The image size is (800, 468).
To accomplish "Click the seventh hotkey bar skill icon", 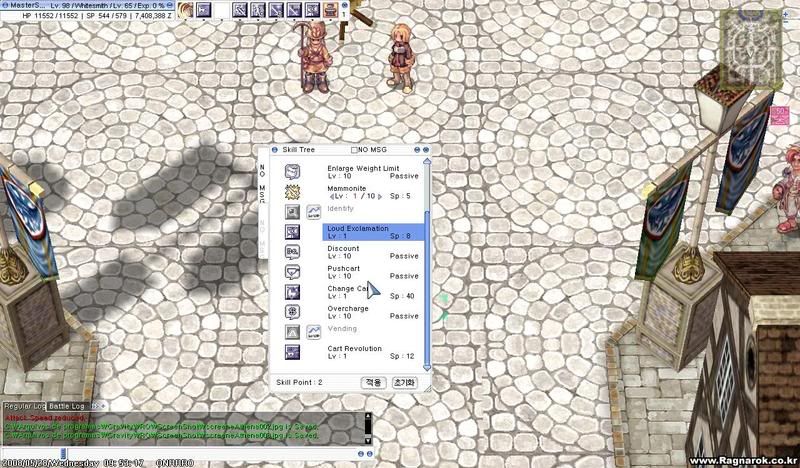I will coord(294,10).
